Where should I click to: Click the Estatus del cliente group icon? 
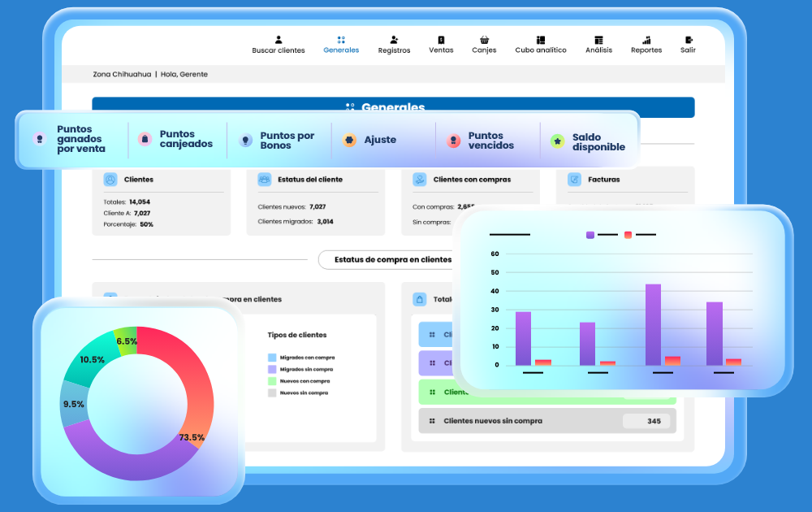tap(265, 180)
